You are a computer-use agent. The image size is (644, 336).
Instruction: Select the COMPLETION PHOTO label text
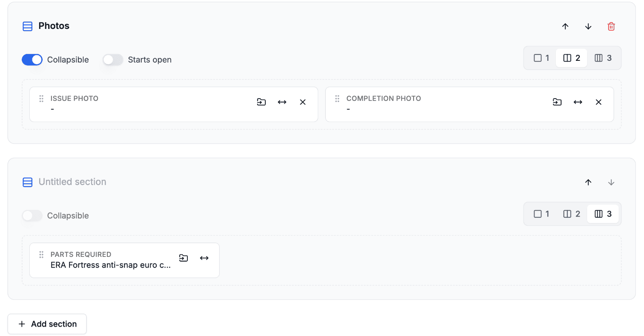pos(384,98)
